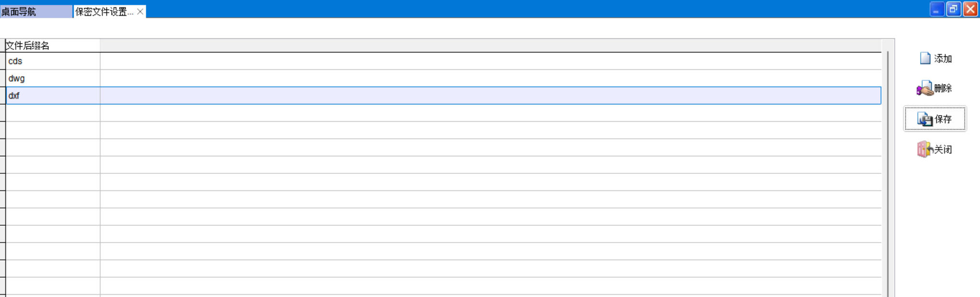Click the first empty cell below dxf
This screenshot has height=297, width=980.
[x=53, y=113]
